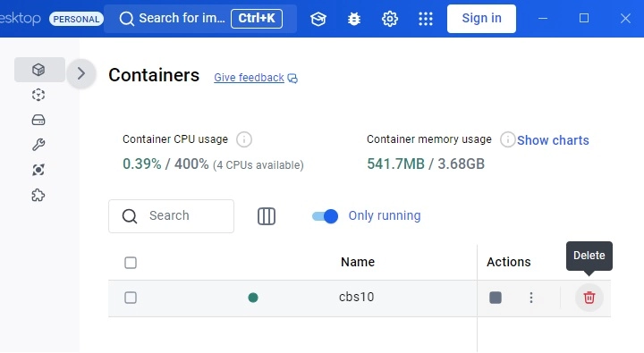
Task: Click the Ctrl+K shortcut badge
Action: tap(257, 19)
